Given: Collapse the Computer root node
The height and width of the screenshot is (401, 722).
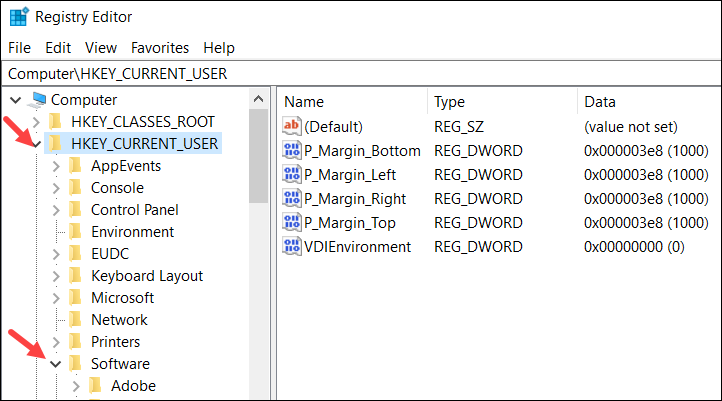Looking at the screenshot, I should coord(16,100).
